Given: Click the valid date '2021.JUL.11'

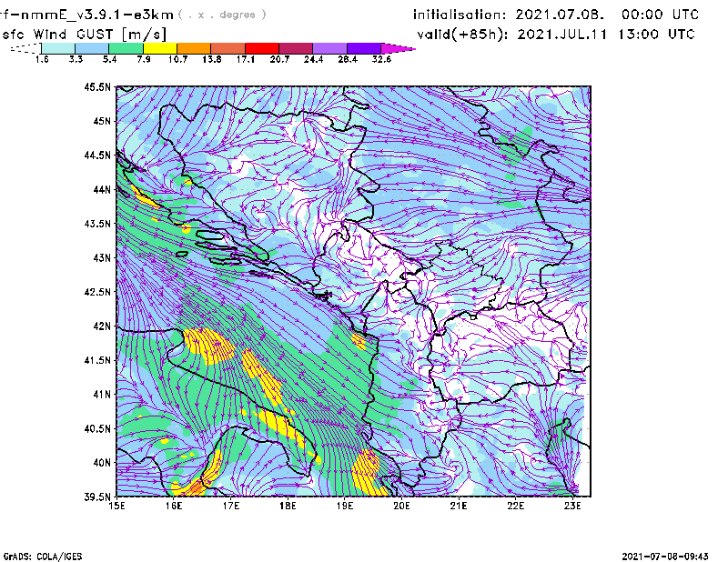Looking at the screenshot, I should 562,35.
